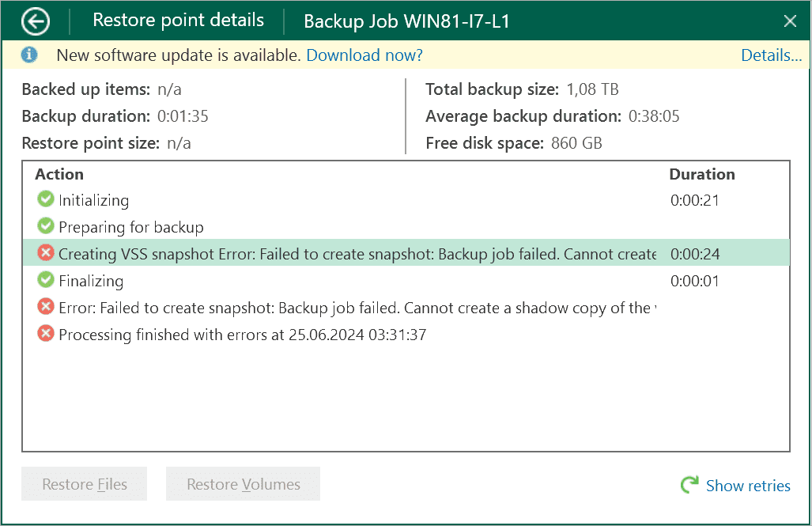812x526 pixels.
Task: Click the Restore Volumes button
Action: click(243, 483)
